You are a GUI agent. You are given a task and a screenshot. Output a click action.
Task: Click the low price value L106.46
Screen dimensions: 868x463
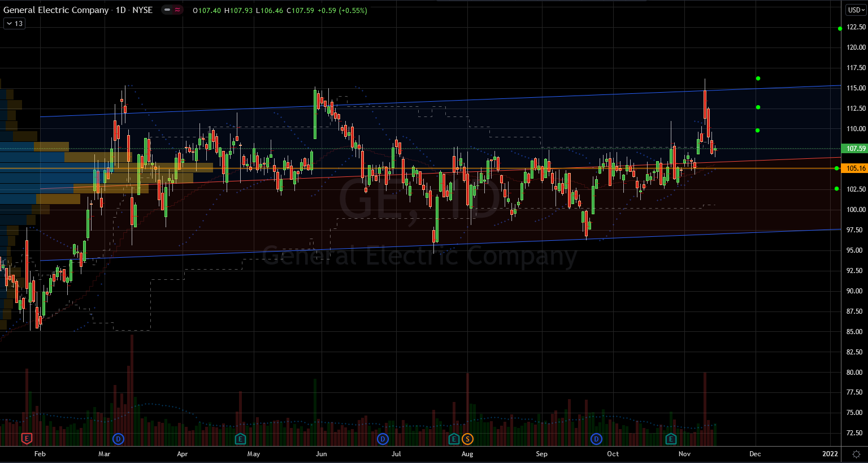point(270,11)
